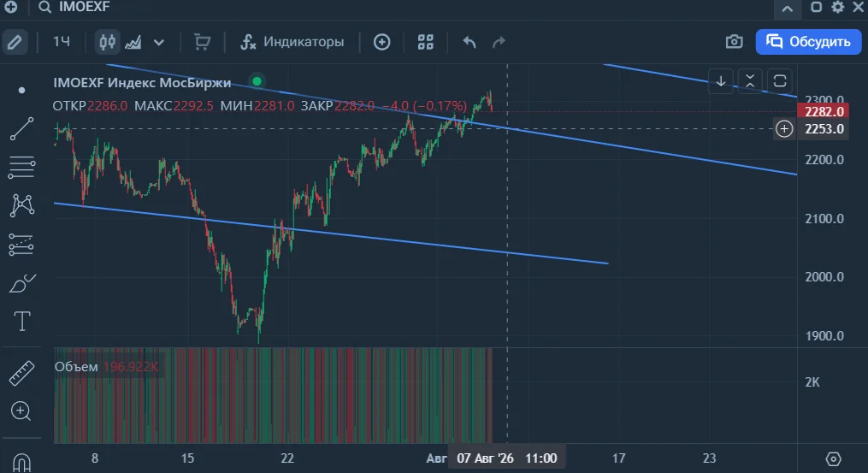Screen dimensions: 868x473
Task: Click the red 2282.0 current price label
Action: 824,111
